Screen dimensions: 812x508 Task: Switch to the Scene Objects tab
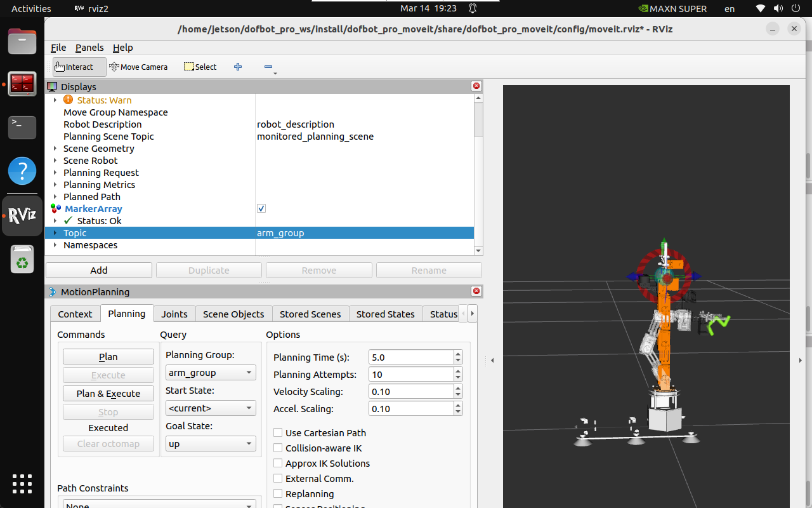[233, 314]
